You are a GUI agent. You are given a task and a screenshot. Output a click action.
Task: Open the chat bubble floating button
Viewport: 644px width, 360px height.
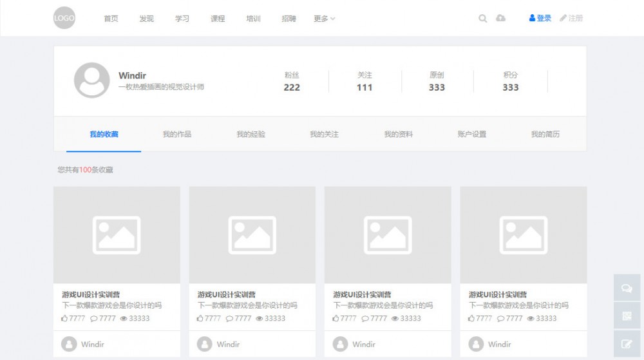pyautogui.click(x=627, y=288)
